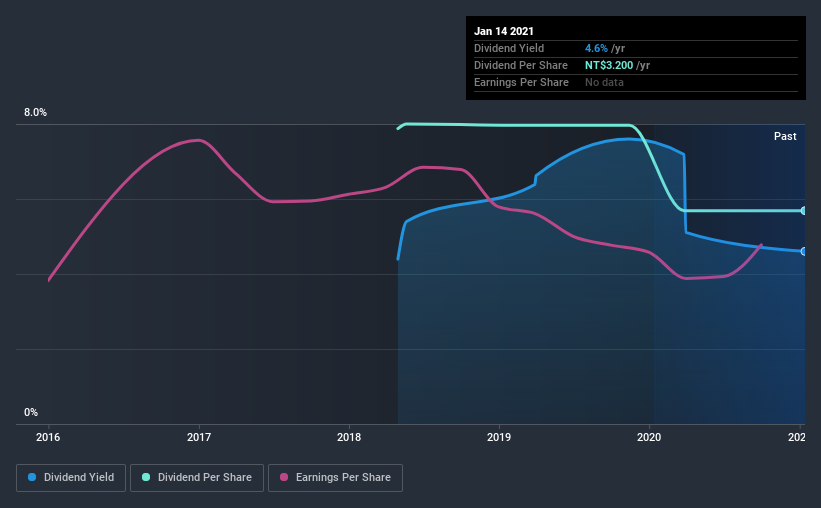The height and width of the screenshot is (508, 821).
Task: Click the 0% y-axis label
Action: click(31, 413)
